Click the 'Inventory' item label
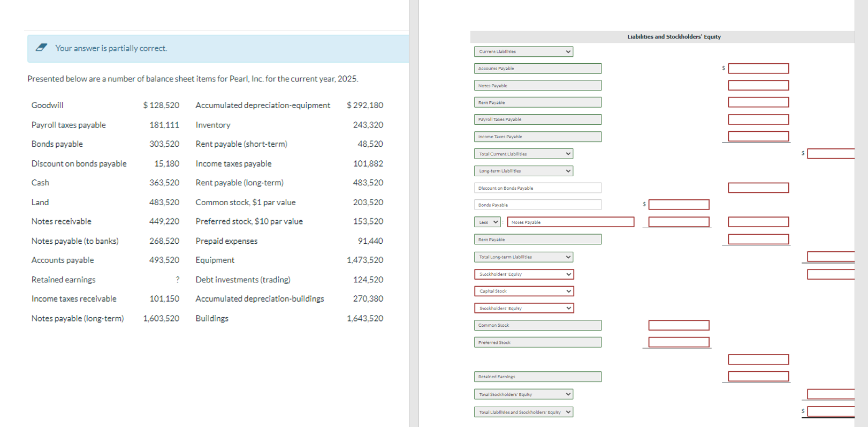Viewport: 868px width, 427px height. [213, 125]
